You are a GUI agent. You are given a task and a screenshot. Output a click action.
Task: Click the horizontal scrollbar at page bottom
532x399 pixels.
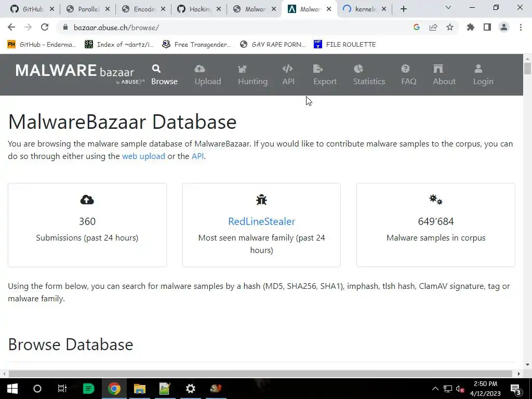[x=260, y=374]
